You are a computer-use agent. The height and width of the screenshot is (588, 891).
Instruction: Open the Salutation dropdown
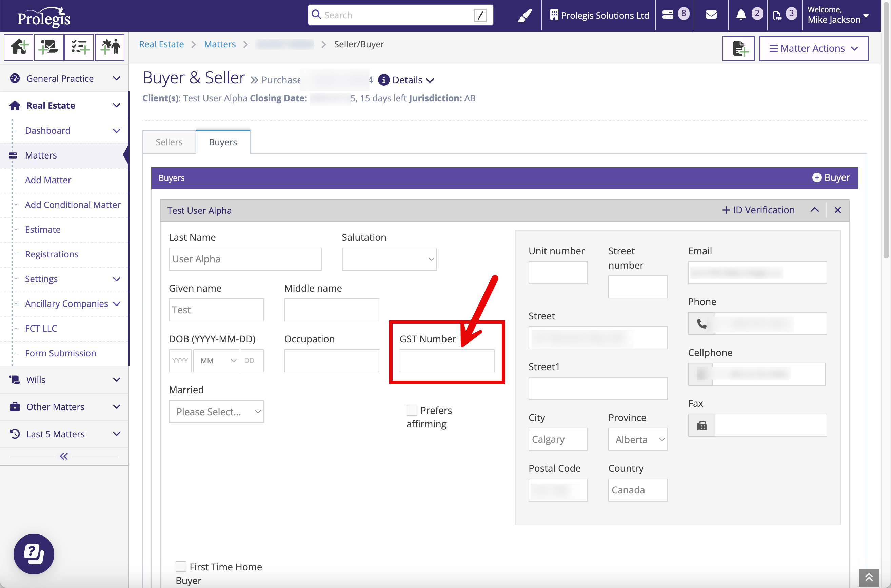(x=389, y=259)
